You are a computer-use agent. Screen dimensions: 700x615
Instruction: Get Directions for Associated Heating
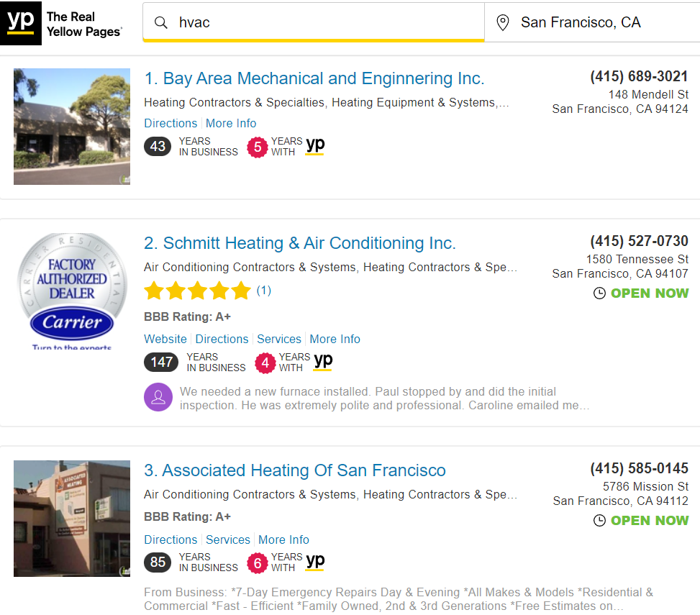[x=171, y=539]
